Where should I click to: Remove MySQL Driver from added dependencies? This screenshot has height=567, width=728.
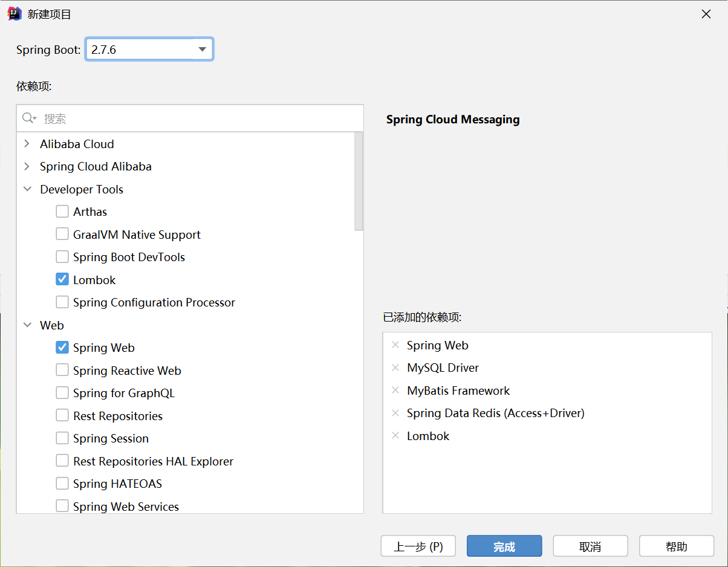tap(395, 368)
